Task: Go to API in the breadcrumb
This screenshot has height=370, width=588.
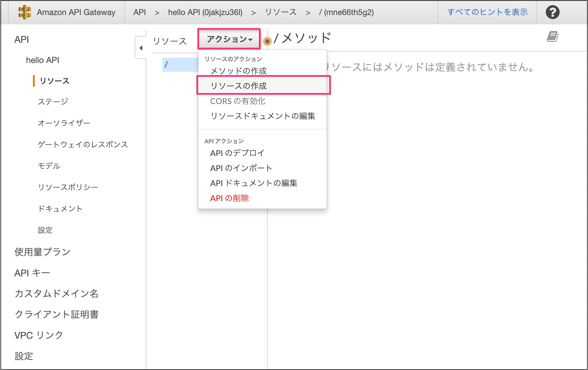Action: (x=140, y=12)
